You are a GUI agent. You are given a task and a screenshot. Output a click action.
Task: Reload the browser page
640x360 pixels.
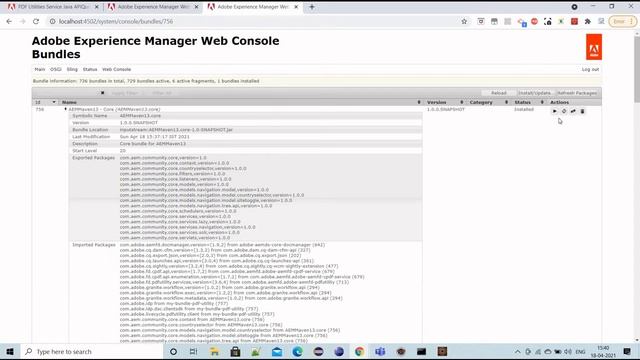(x=36, y=21)
